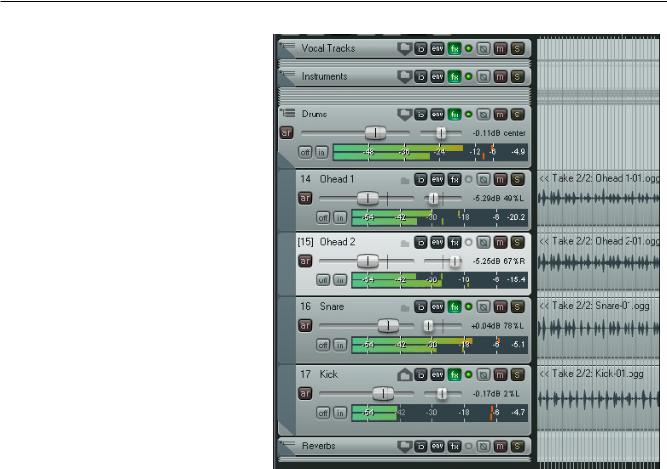Toggle the phase invert button on Vocal Tracks
Screen dimensions: 667x469
click(x=483, y=49)
